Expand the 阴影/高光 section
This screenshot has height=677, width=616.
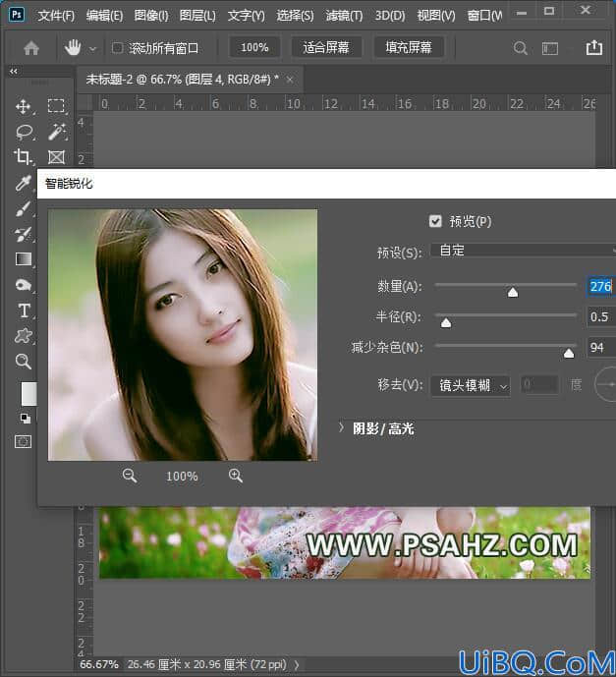pyautogui.click(x=341, y=427)
